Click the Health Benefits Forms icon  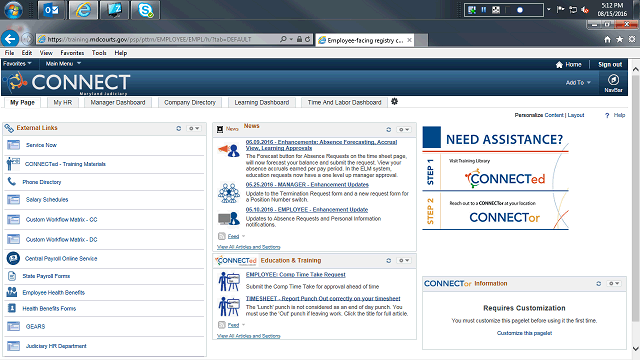click(x=12, y=308)
